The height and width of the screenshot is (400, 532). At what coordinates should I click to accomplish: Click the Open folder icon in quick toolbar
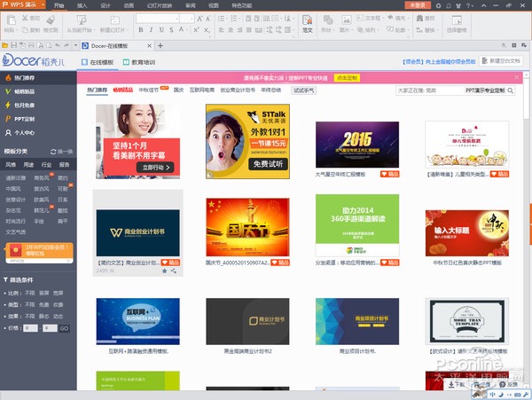[5, 45]
